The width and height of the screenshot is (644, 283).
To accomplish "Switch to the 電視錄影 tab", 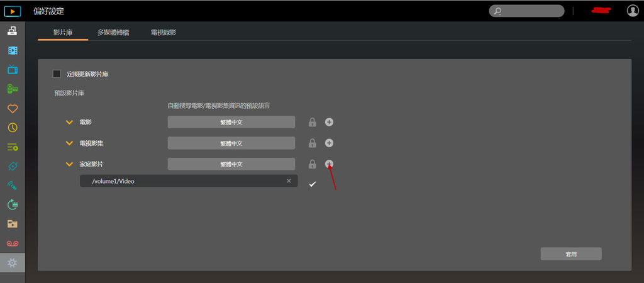I will point(164,33).
